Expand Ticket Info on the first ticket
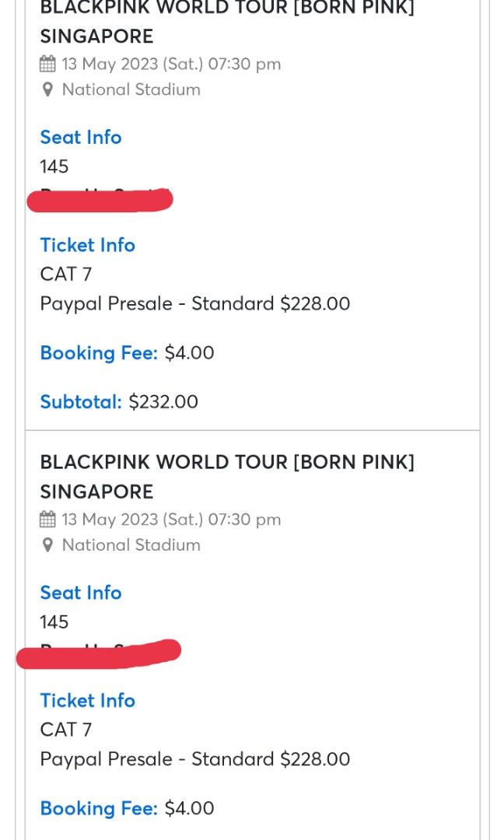The width and height of the screenshot is (504, 840). click(x=87, y=245)
